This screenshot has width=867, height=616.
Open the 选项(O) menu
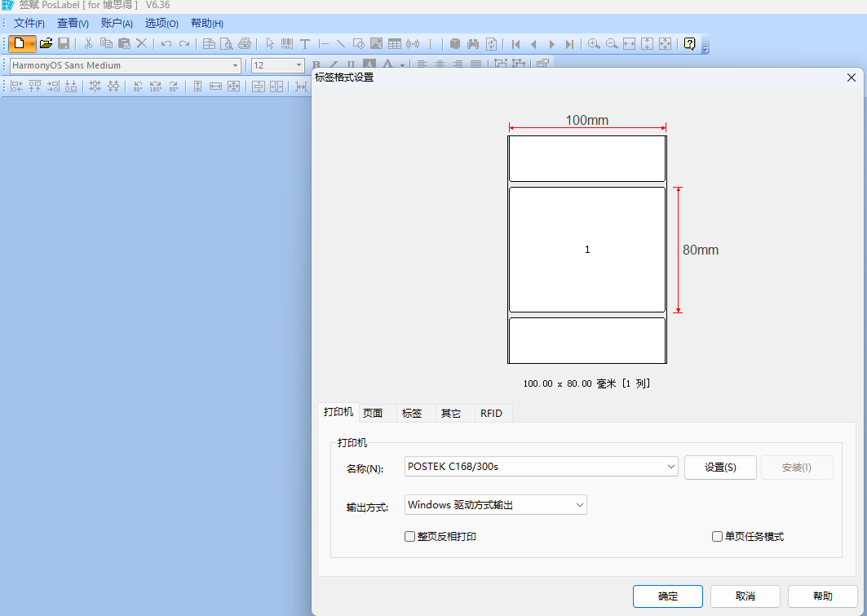(x=161, y=23)
